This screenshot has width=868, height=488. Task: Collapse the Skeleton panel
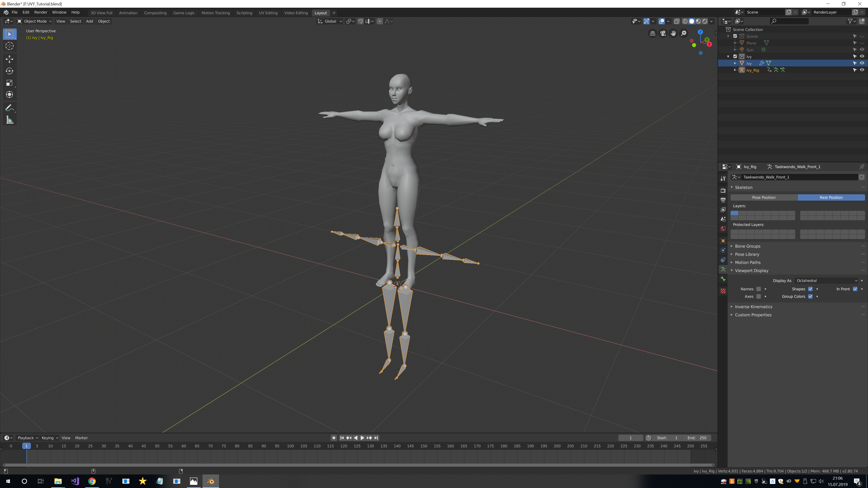743,187
